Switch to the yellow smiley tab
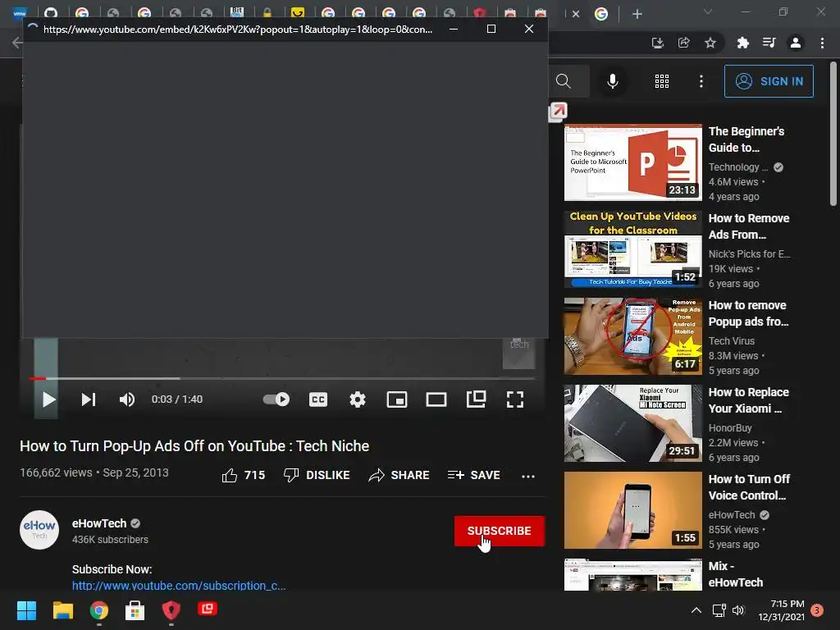This screenshot has height=630, width=840. pyautogui.click(x=297, y=13)
